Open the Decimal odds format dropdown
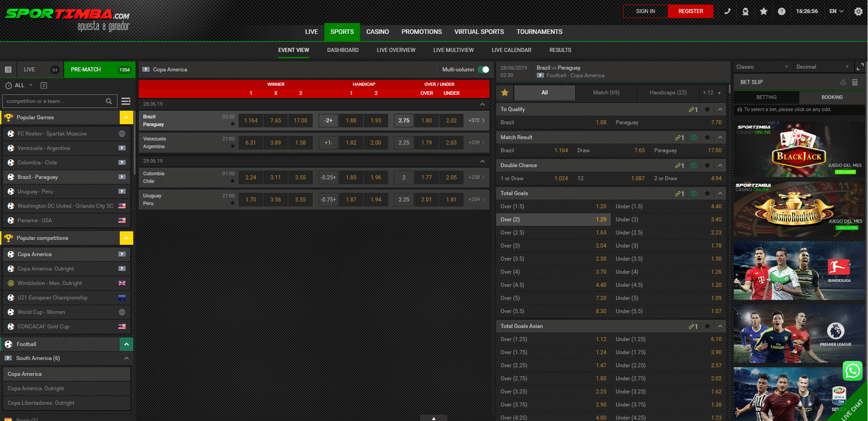 coord(822,67)
